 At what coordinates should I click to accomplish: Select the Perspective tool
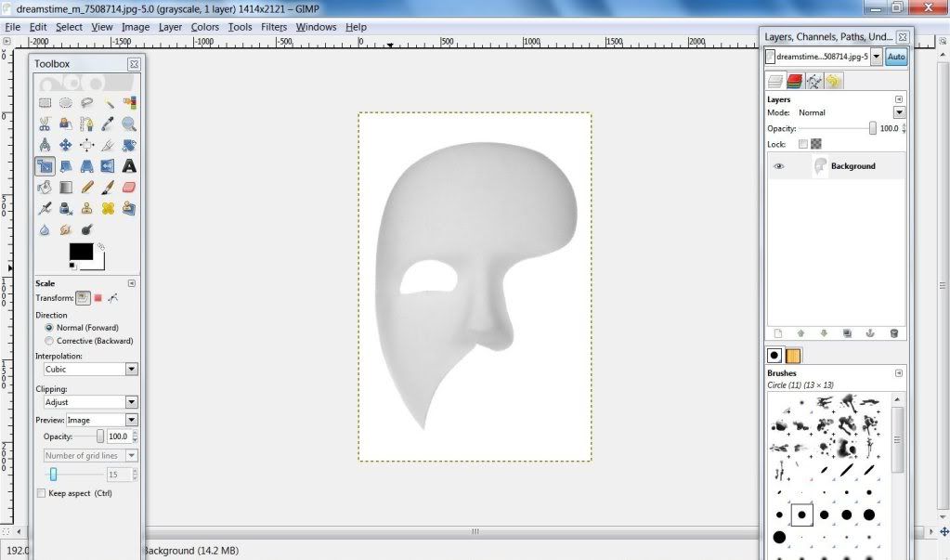(x=86, y=166)
